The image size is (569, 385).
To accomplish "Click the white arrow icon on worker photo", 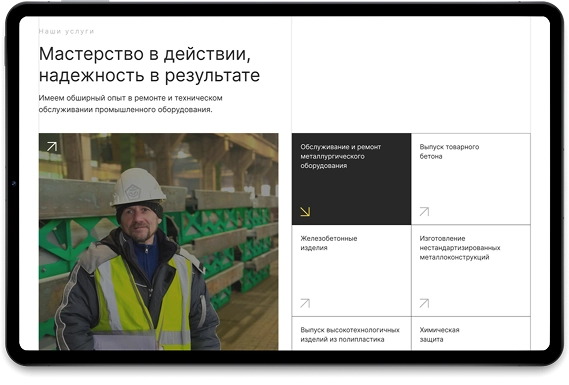I will 52,146.
